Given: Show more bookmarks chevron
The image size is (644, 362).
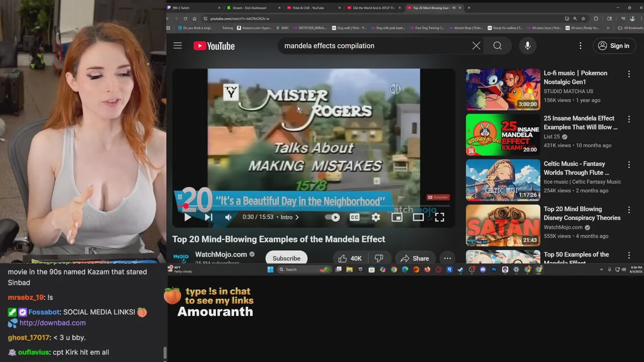Looking at the screenshot, I should 607,28.
